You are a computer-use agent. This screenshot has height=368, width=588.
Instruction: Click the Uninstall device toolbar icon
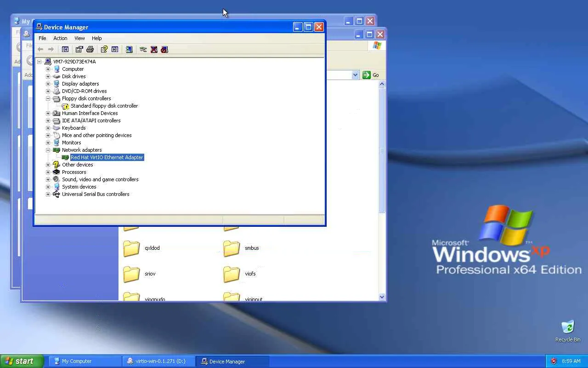pyautogui.click(x=154, y=49)
